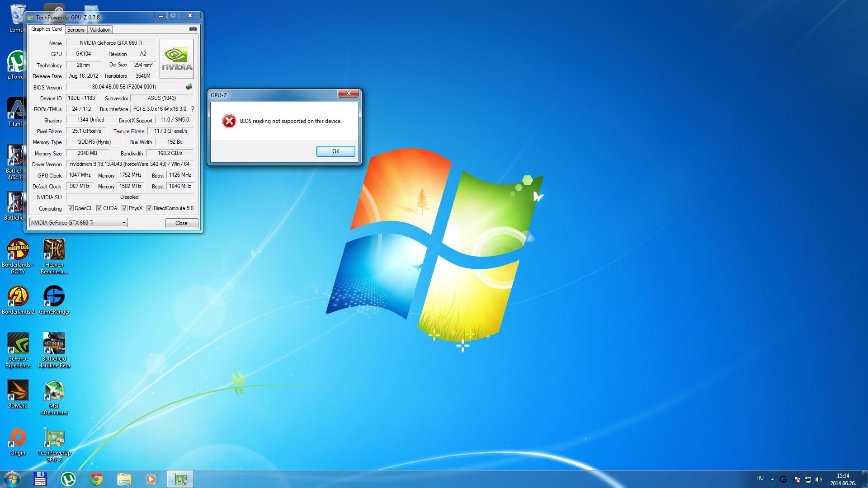Click the NVIDIA SLI Disabled field
868x488 pixels.
[x=130, y=197]
